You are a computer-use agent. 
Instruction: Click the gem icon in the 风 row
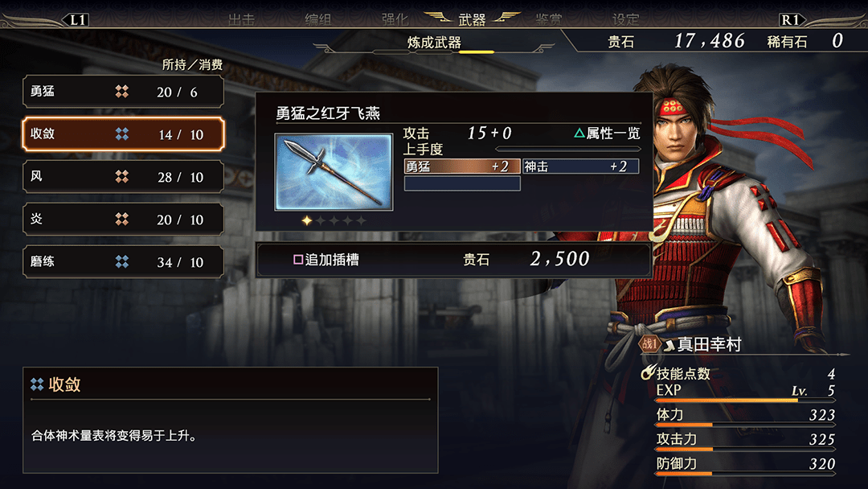click(122, 177)
